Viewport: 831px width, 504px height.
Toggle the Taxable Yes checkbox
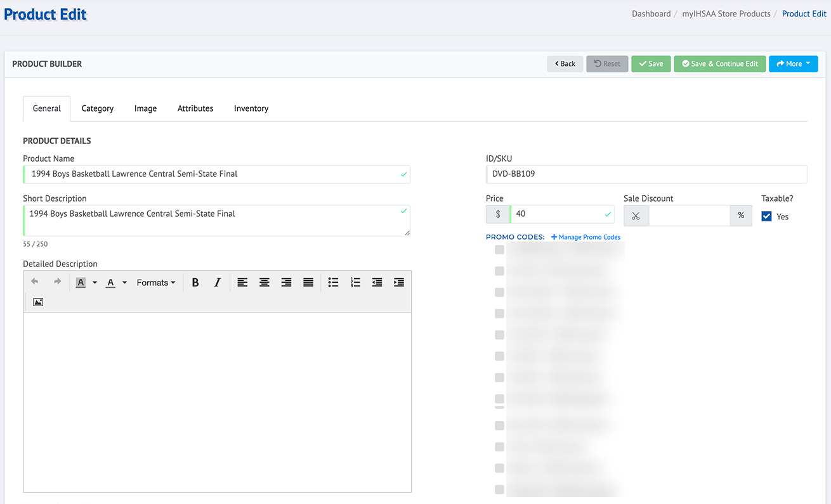[766, 216]
